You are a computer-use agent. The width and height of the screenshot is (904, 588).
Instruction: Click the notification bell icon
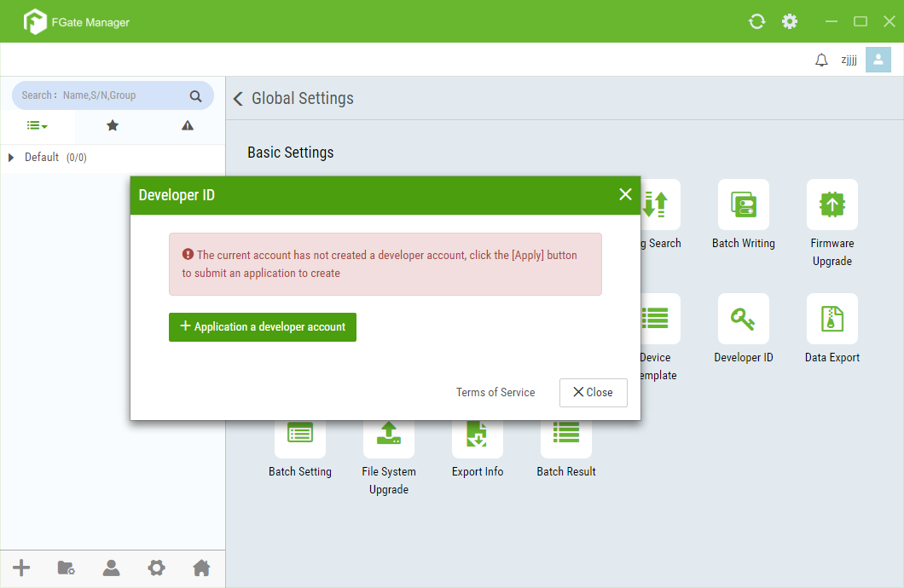pyautogui.click(x=821, y=60)
